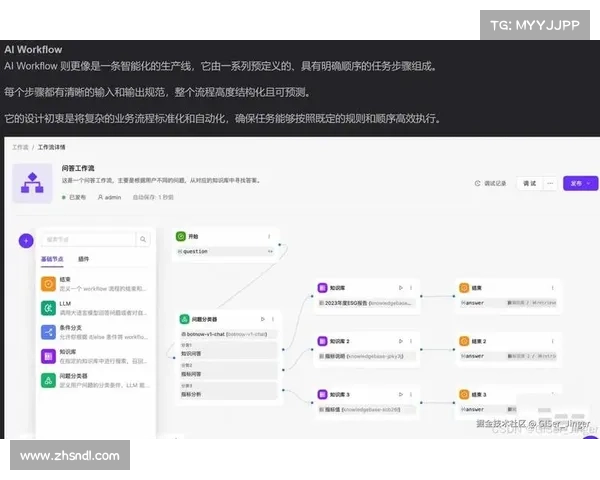Click the 问题分类器 canvas node icon
Viewport: 600px width, 480px height.
click(x=184, y=319)
